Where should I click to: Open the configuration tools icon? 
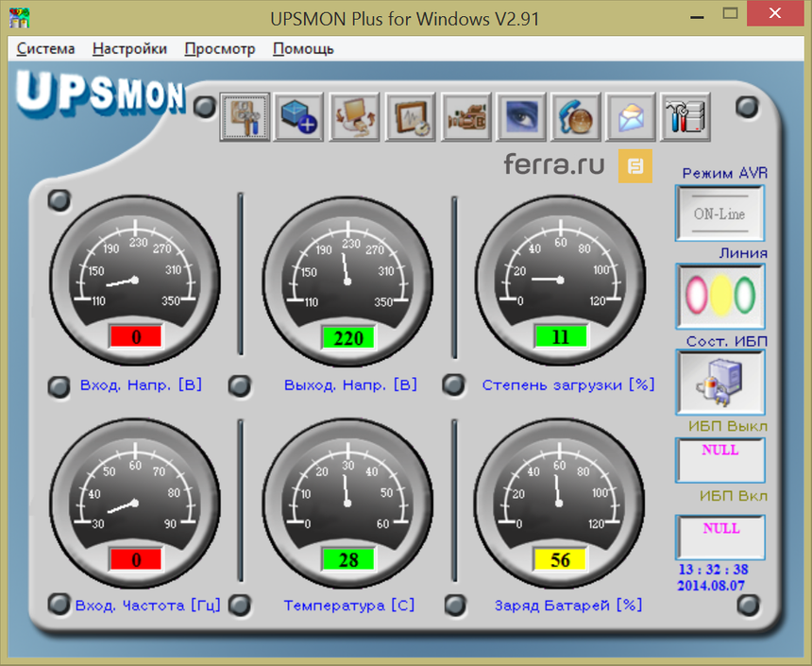coord(686,116)
